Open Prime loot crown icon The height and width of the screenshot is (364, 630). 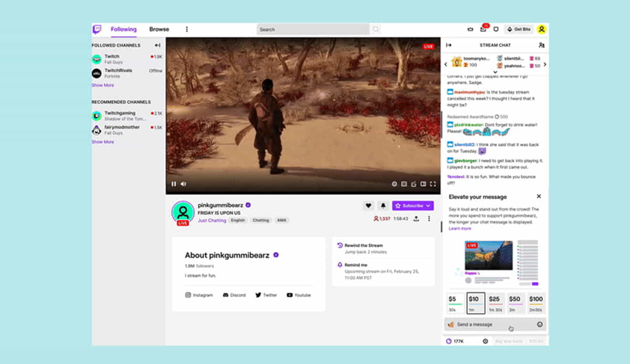[x=470, y=29]
